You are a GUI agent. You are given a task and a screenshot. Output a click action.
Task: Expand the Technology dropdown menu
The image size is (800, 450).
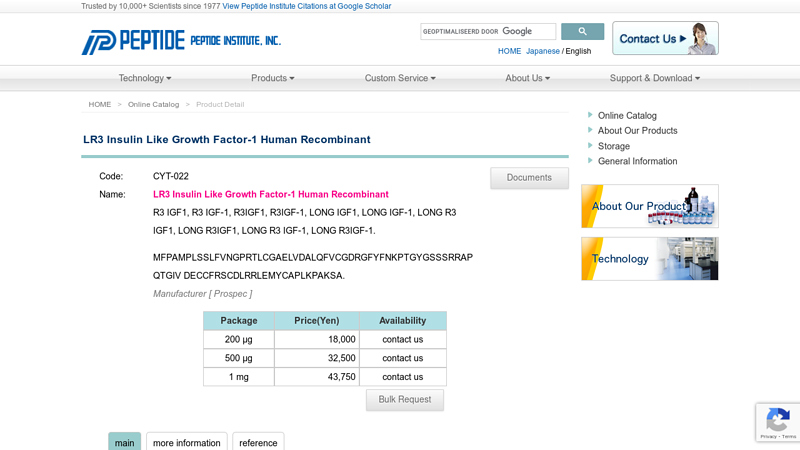click(145, 78)
